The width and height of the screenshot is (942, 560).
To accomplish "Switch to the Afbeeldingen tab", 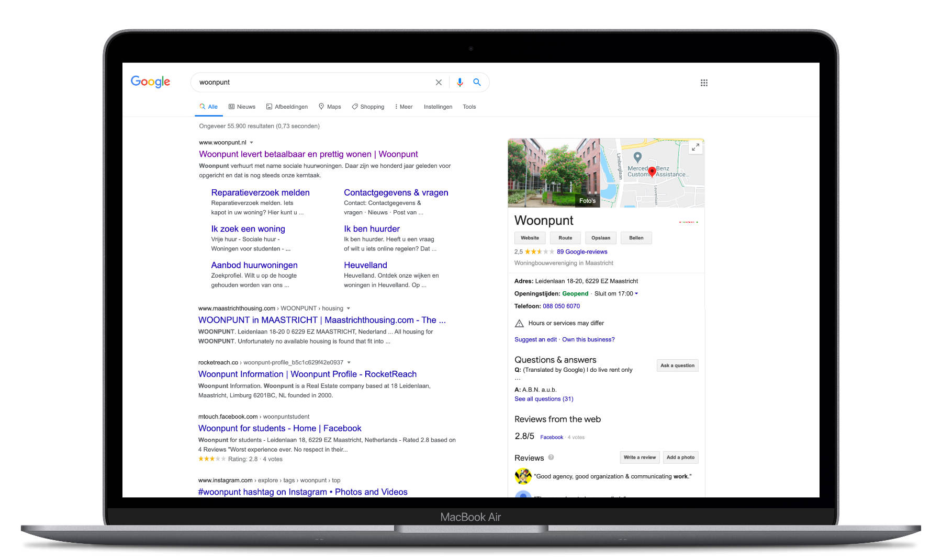I will [x=287, y=107].
